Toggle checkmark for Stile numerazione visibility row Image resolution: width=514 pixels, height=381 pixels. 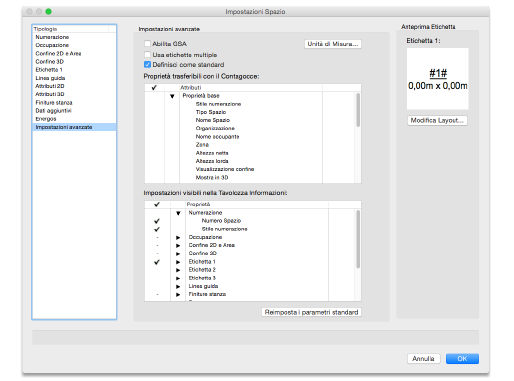[157, 229]
